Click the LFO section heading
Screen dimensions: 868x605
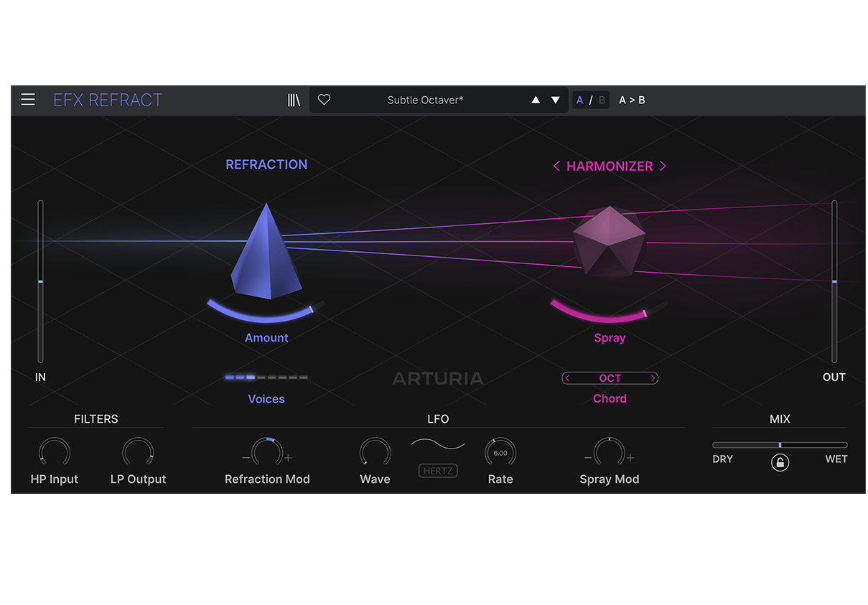[438, 418]
